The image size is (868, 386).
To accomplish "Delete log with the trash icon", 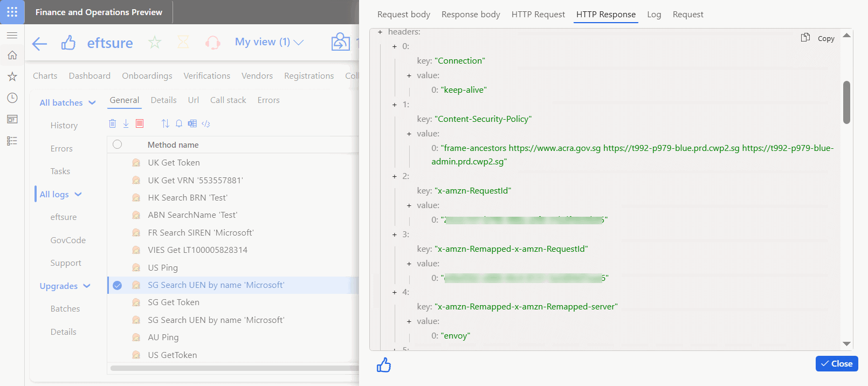I will [112, 123].
